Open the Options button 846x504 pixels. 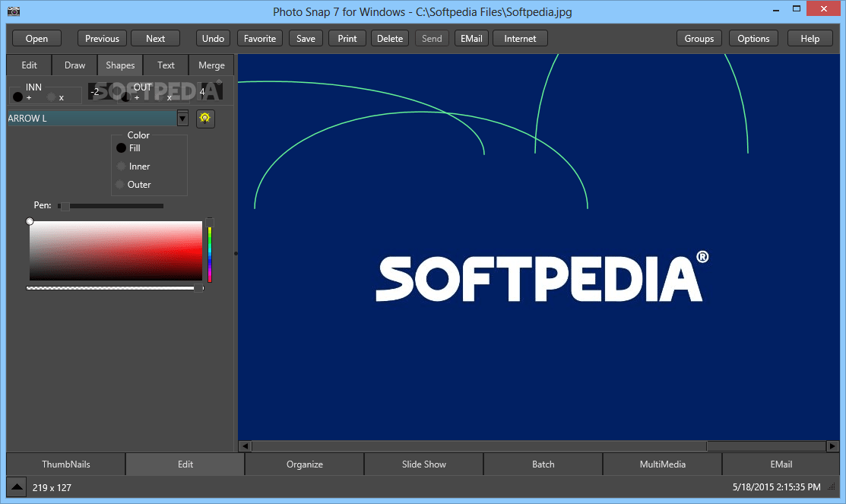[753, 39]
